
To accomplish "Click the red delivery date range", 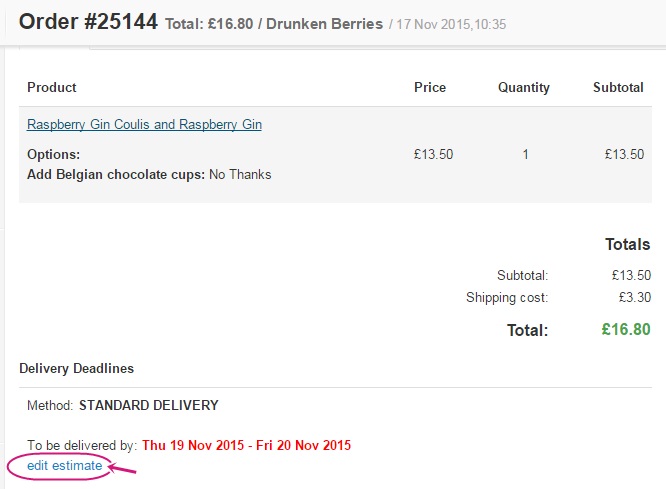I will [246, 445].
